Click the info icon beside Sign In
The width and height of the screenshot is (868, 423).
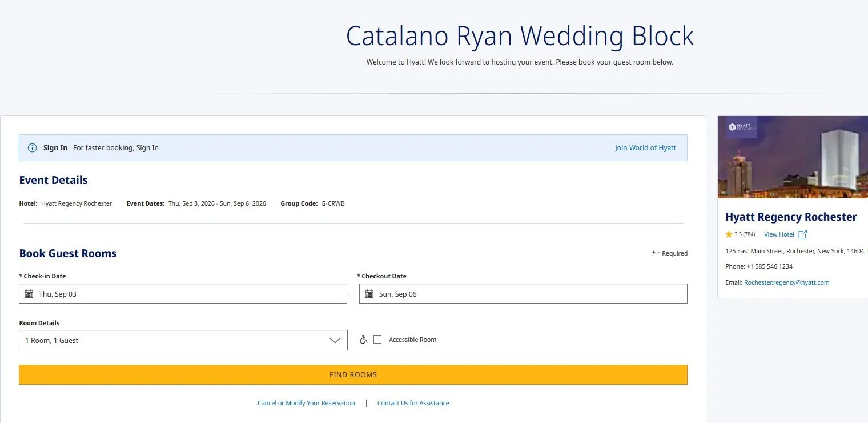point(33,148)
